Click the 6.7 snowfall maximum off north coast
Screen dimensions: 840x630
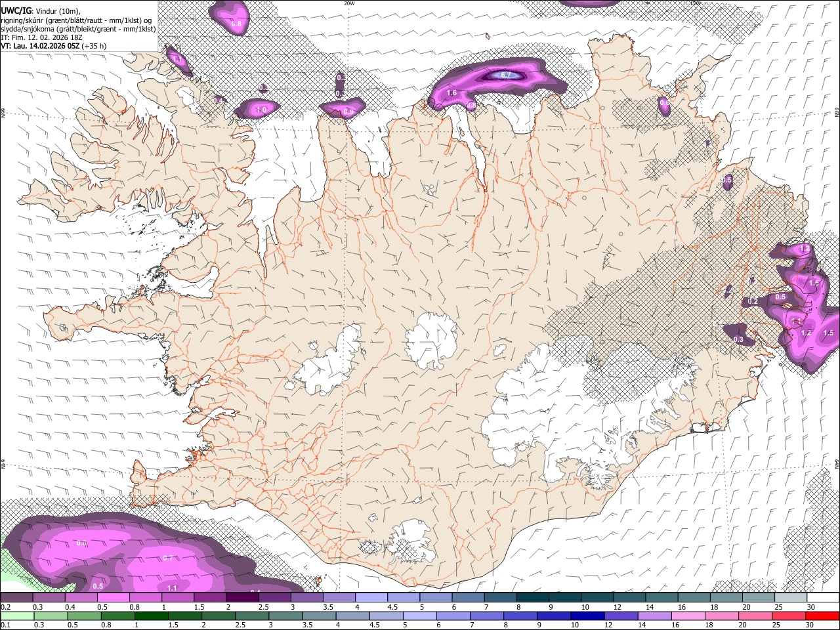[x=506, y=75]
